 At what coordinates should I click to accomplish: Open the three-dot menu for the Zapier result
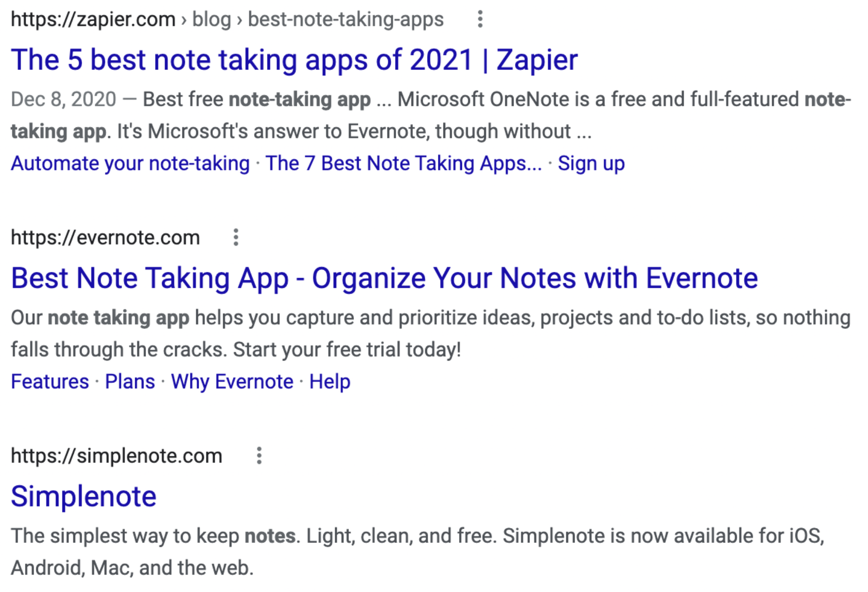coord(480,20)
